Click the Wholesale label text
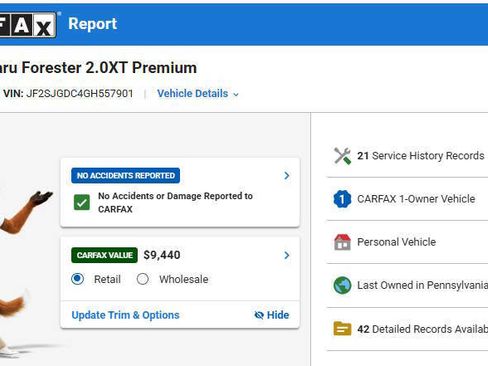Viewport: 488px width, 366px height. (184, 279)
